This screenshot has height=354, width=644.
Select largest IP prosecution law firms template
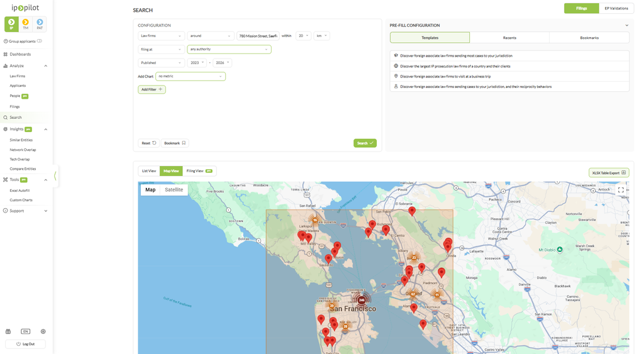[x=509, y=66]
